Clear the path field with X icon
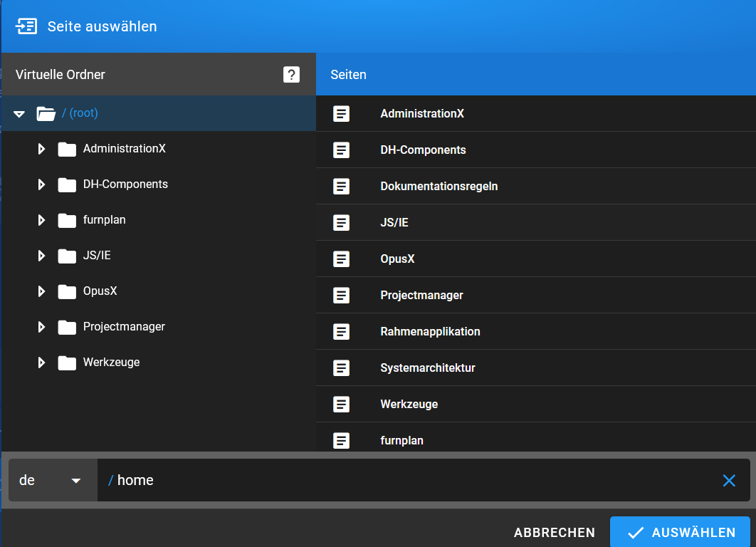This screenshot has width=756, height=547. tap(729, 481)
